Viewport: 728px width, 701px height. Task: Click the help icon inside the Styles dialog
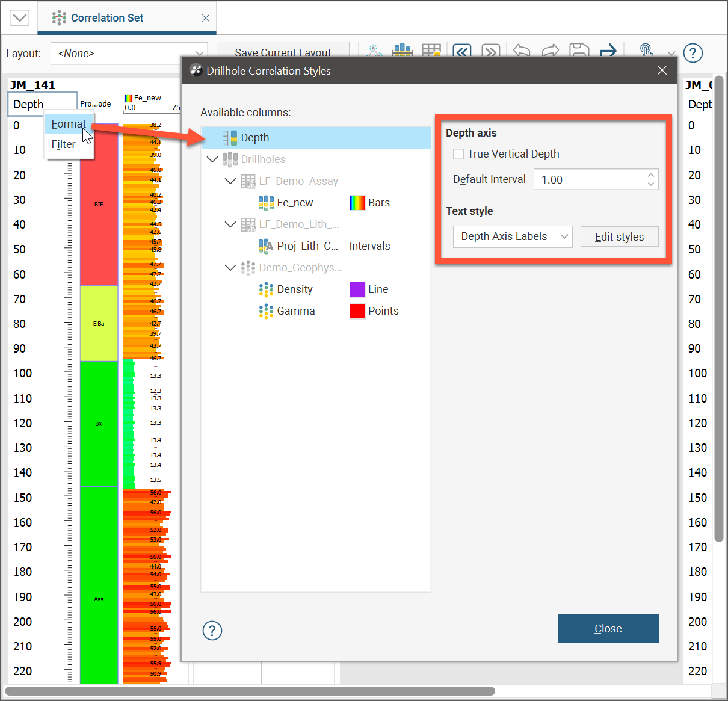212,631
